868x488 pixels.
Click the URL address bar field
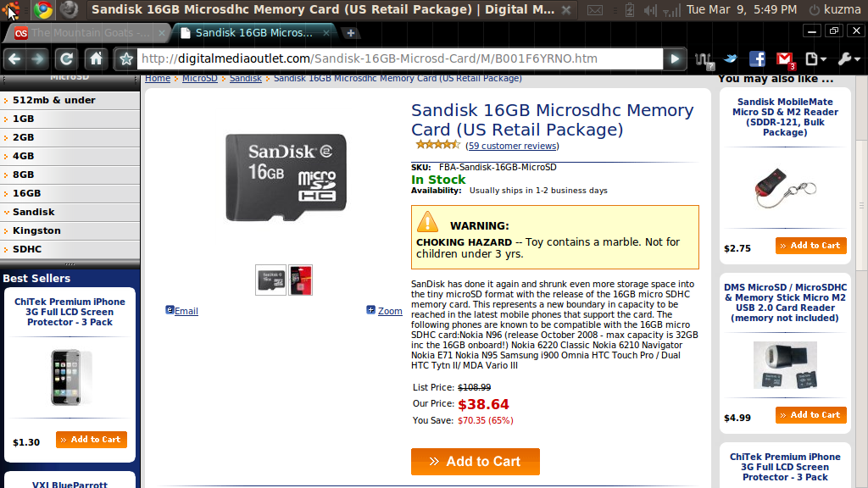(x=398, y=59)
